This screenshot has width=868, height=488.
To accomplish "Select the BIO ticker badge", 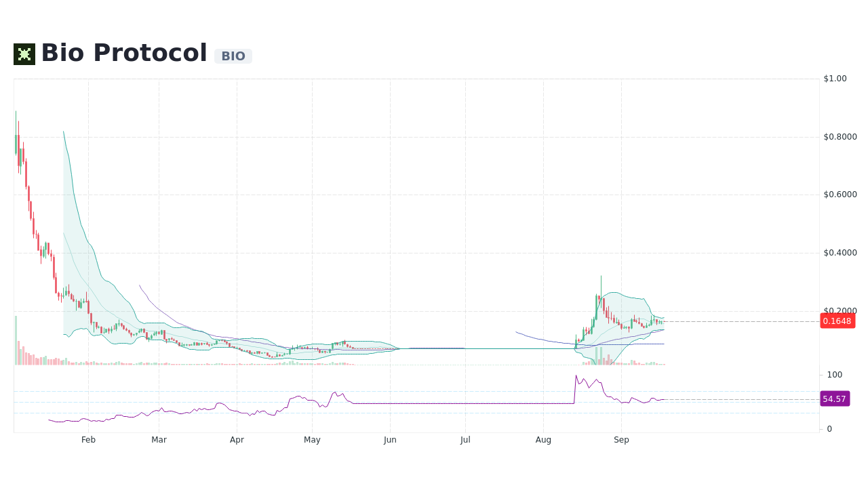I will (x=233, y=56).
